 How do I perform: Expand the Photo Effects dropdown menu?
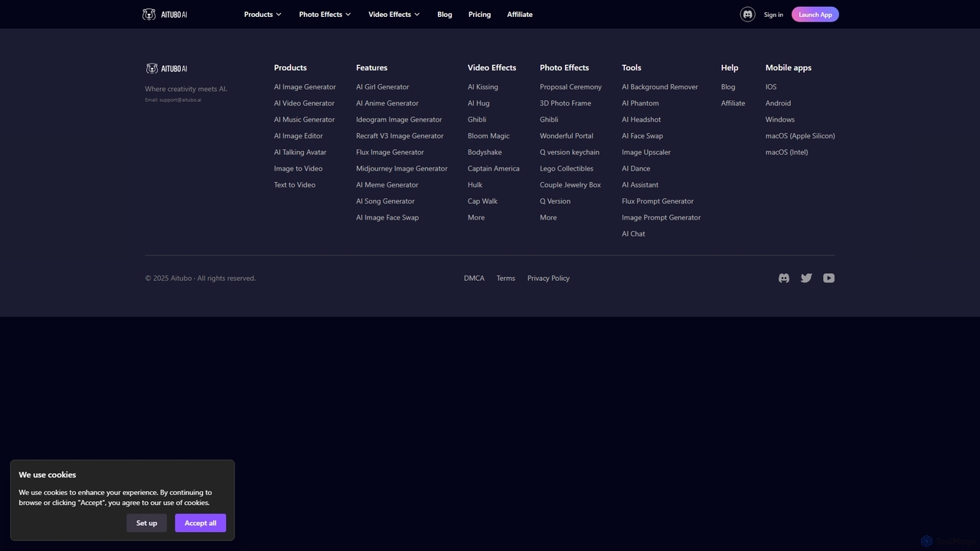tap(325, 15)
